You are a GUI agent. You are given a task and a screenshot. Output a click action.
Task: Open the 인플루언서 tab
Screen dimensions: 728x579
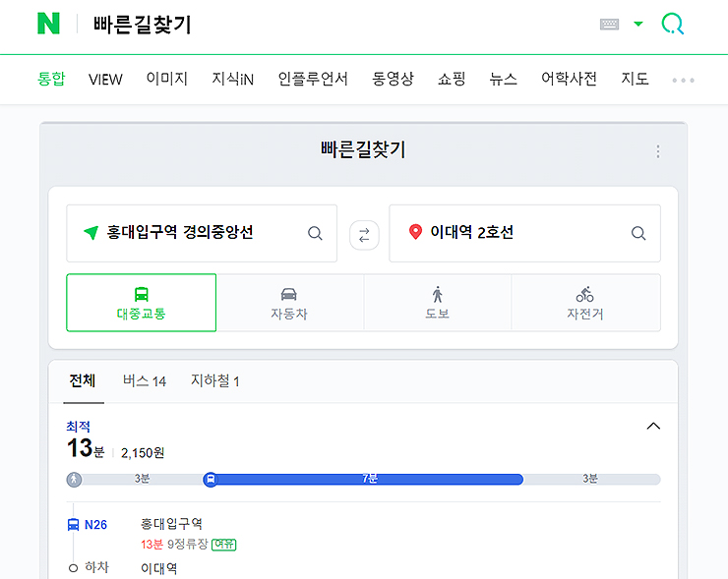click(x=313, y=79)
